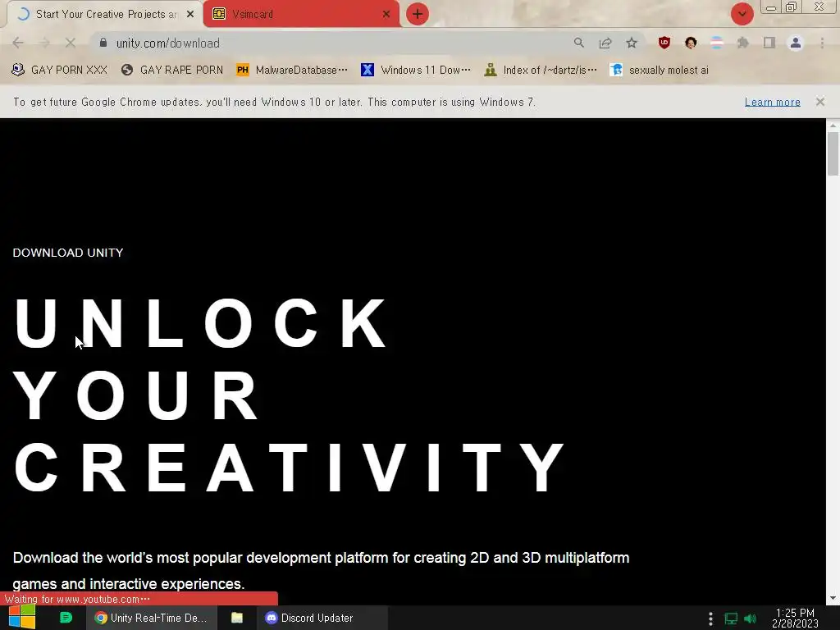This screenshot has width=840, height=630.
Task: Close the Vsimcard tab
Action: point(386,15)
